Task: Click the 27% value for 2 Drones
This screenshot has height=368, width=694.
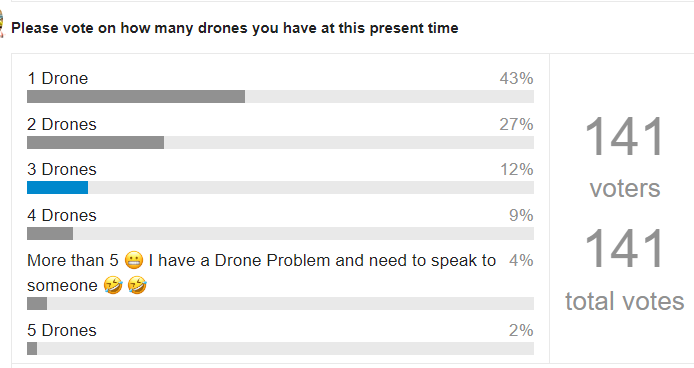Action: point(517,124)
